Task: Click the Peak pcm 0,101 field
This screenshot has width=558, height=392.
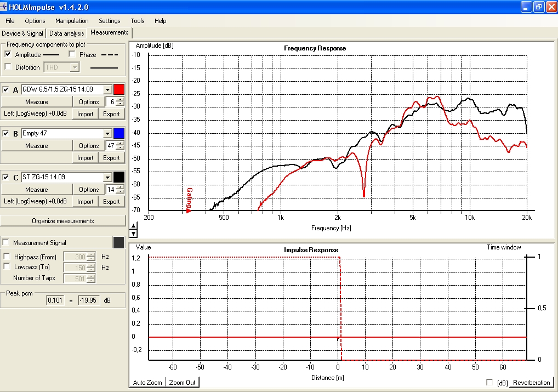Action: tap(55, 300)
